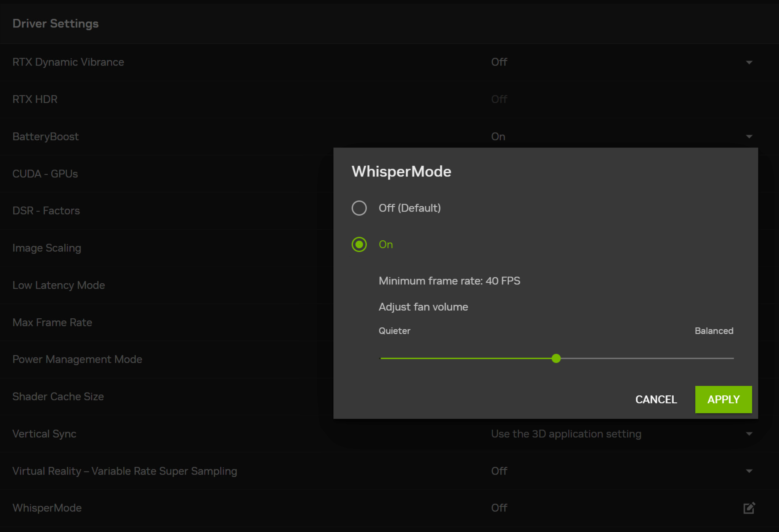Open the Max Frame Rate setting
This screenshot has width=779, height=532.
click(x=52, y=322)
